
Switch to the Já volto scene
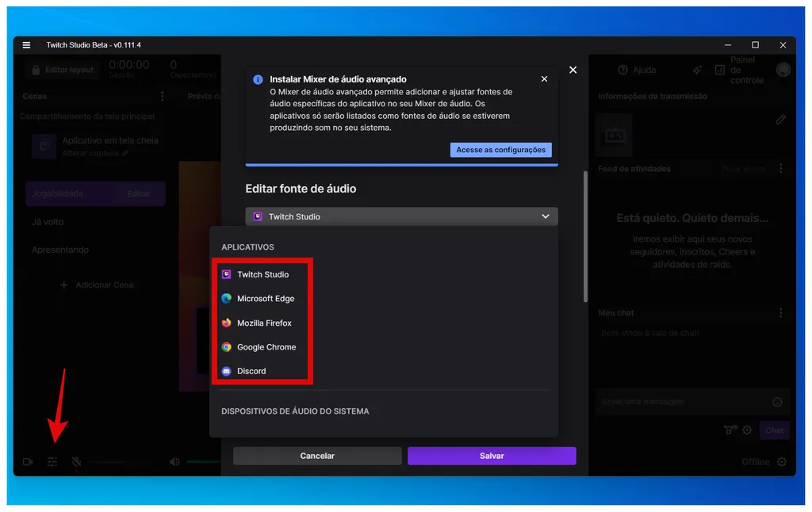[x=49, y=222]
